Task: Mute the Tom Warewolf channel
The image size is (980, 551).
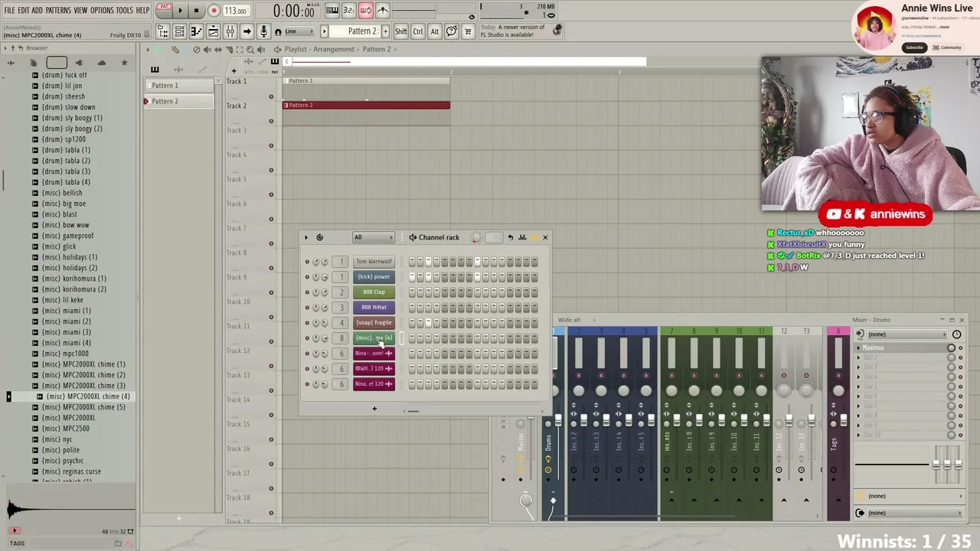Action: pyautogui.click(x=307, y=262)
